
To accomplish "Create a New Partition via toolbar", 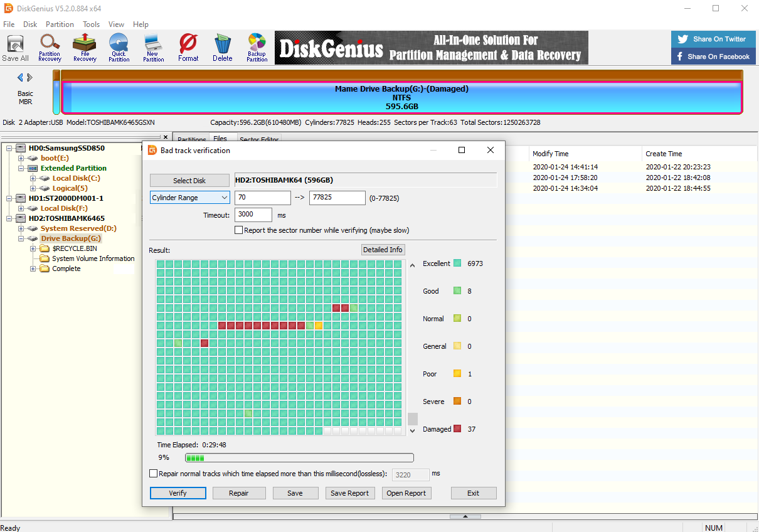I will [153, 48].
